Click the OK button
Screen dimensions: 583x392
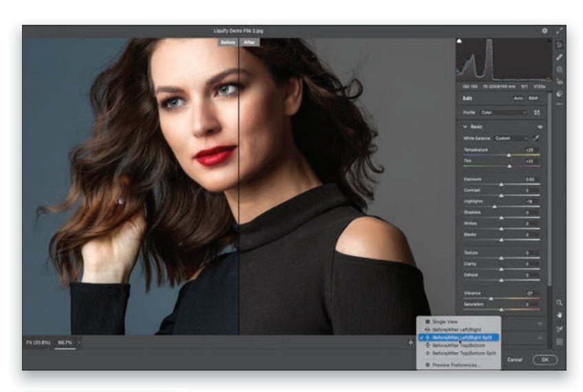click(544, 360)
